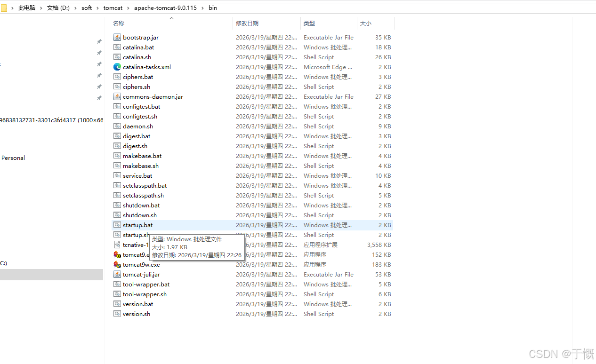The width and height of the screenshot is (596, 364).
Task: Select the Personal item in the navigation pane
Action: 13,158
